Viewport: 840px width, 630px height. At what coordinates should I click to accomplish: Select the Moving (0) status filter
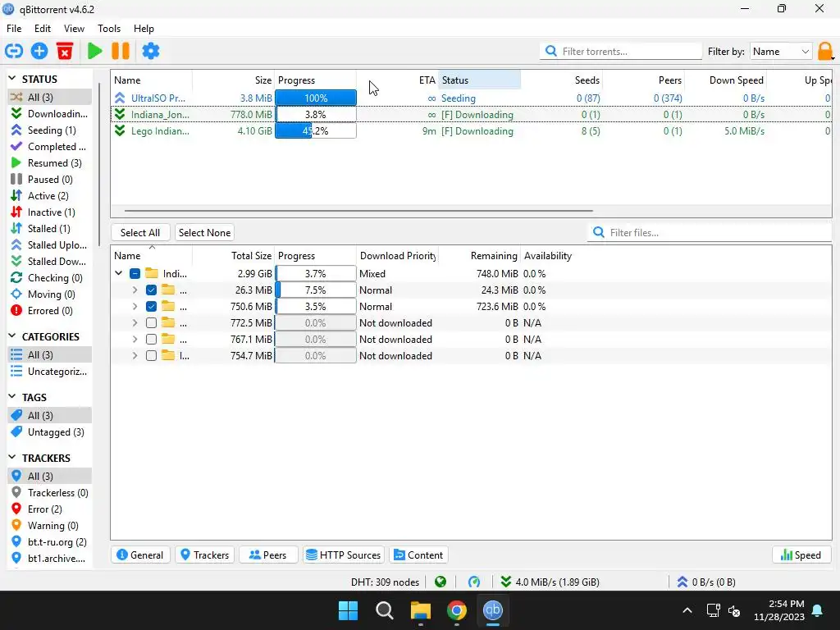coord(50,294)
